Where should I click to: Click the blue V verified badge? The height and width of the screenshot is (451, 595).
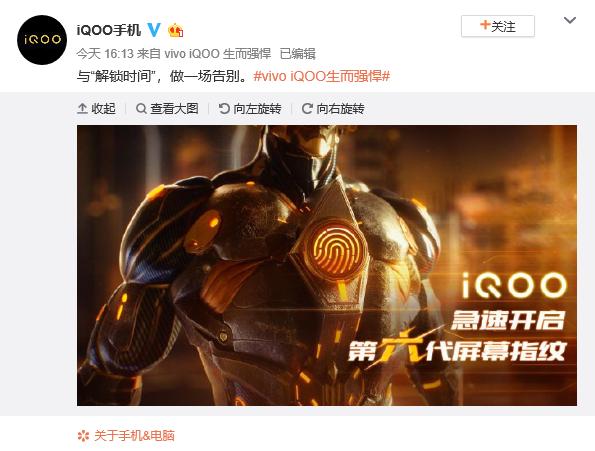154,30
